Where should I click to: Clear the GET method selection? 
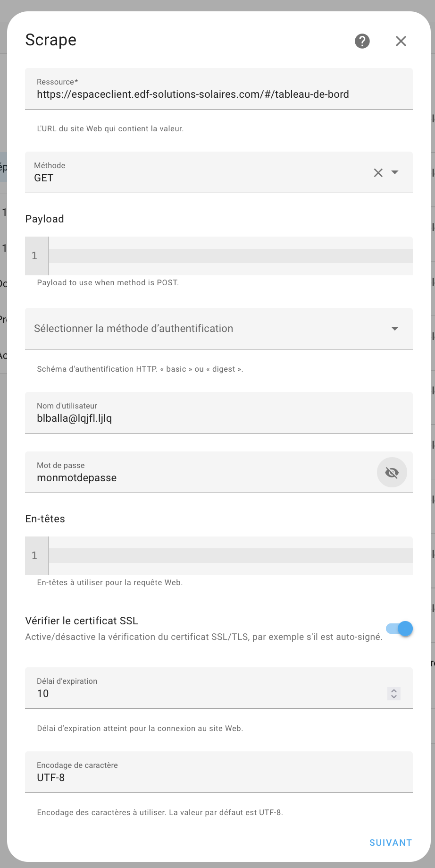point(378,173)
